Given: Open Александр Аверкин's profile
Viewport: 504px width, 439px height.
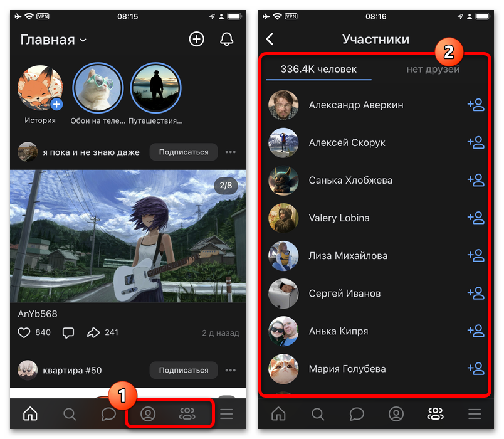Looking at the screenshot, I should coord(356,105).
